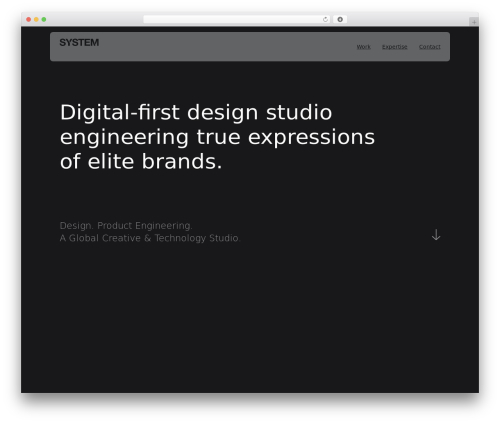
Task: Click the red close window dot
Action: [29, 19]
